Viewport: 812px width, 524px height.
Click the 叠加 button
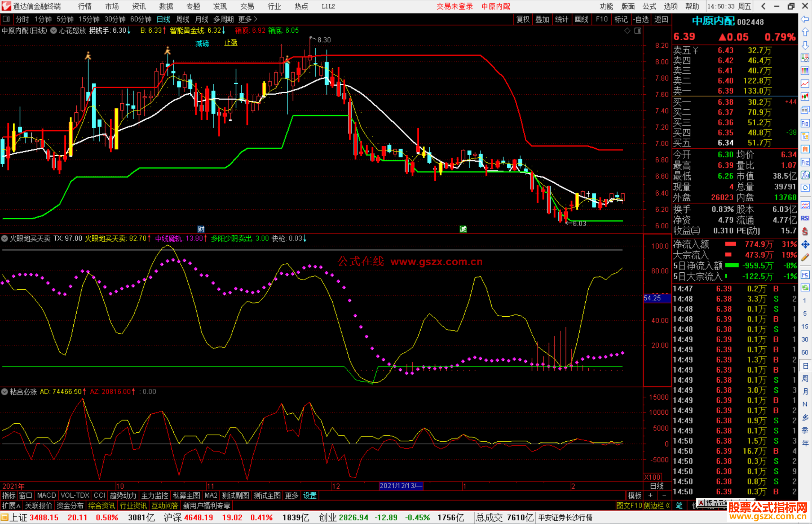pyautogui.click(x=542, y=19)
